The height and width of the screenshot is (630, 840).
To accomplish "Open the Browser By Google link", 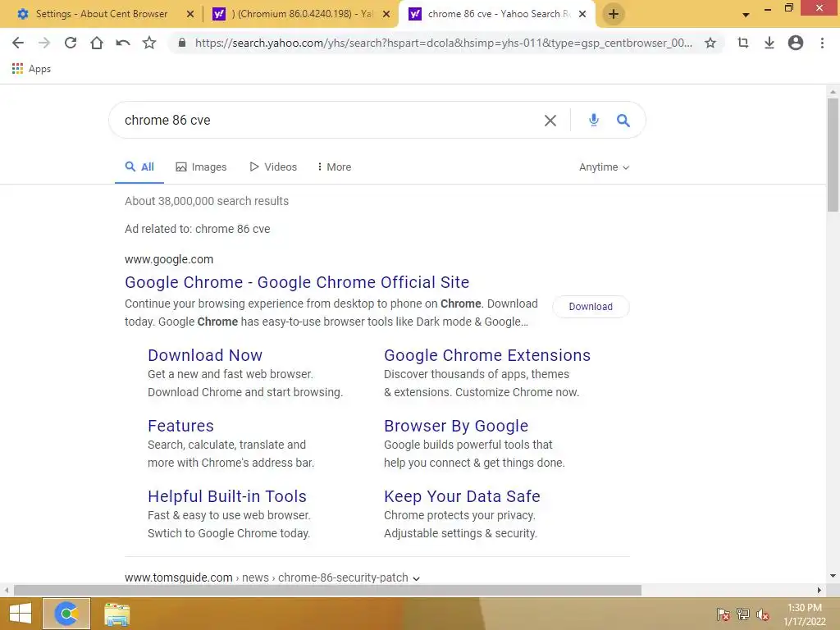I will pos(456,426).
